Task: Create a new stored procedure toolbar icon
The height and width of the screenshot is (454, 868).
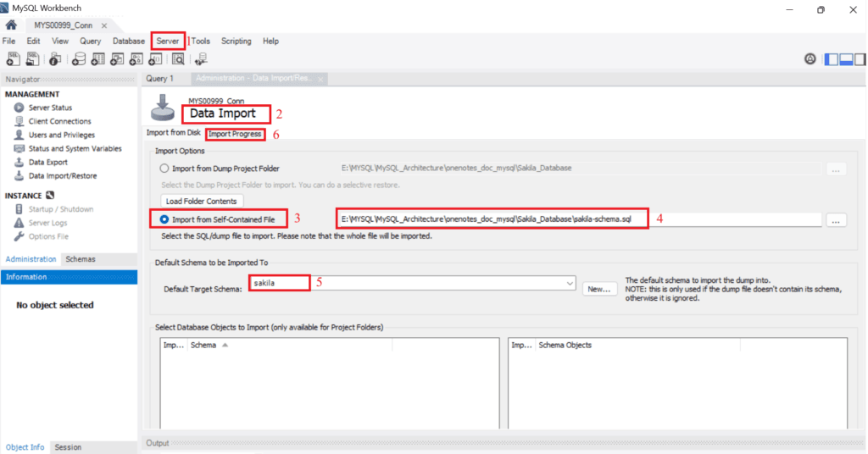Action: pyautogui.click(x=136, y=59)
